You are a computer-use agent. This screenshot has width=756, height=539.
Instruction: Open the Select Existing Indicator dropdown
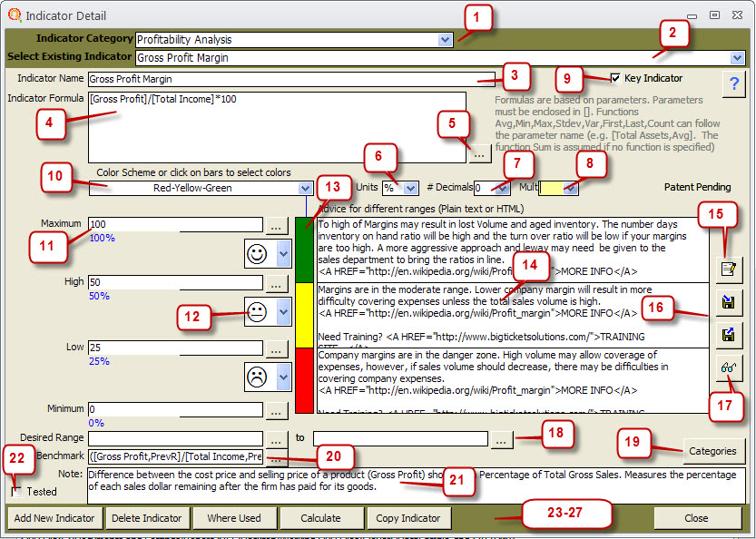pyautogui.click(x=736, y=58)
